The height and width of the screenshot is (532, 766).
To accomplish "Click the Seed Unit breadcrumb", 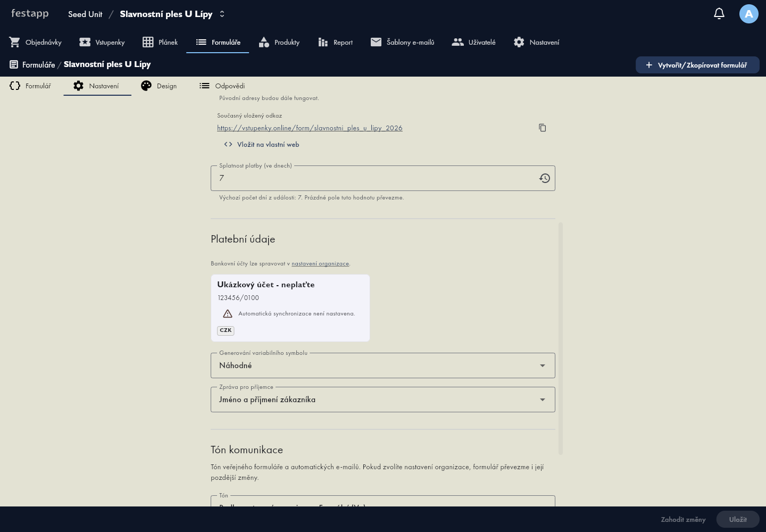I will (85, 14).
